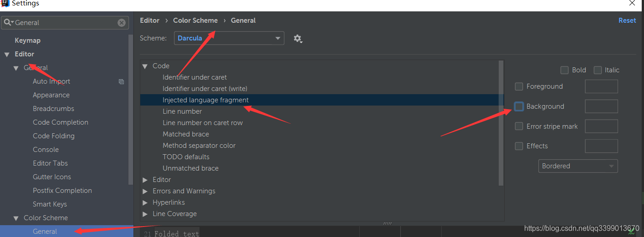Enable the Bold checkbox
Viewport: 644px width, 237px height.
[564, 70]
